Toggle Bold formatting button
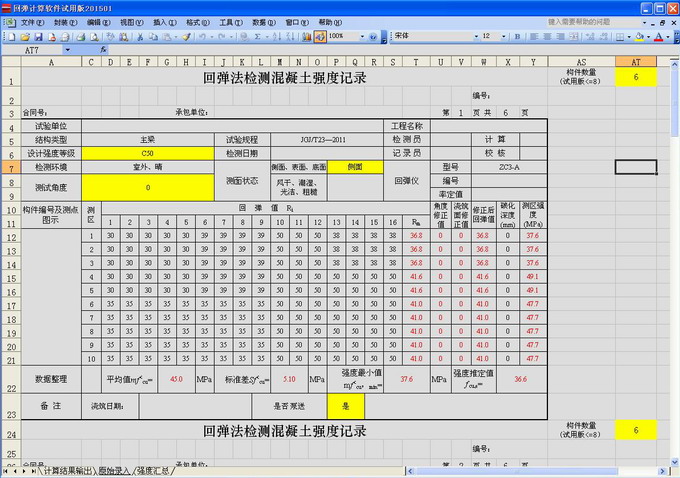Screen dimensions: 680x478 coord(517,36)
